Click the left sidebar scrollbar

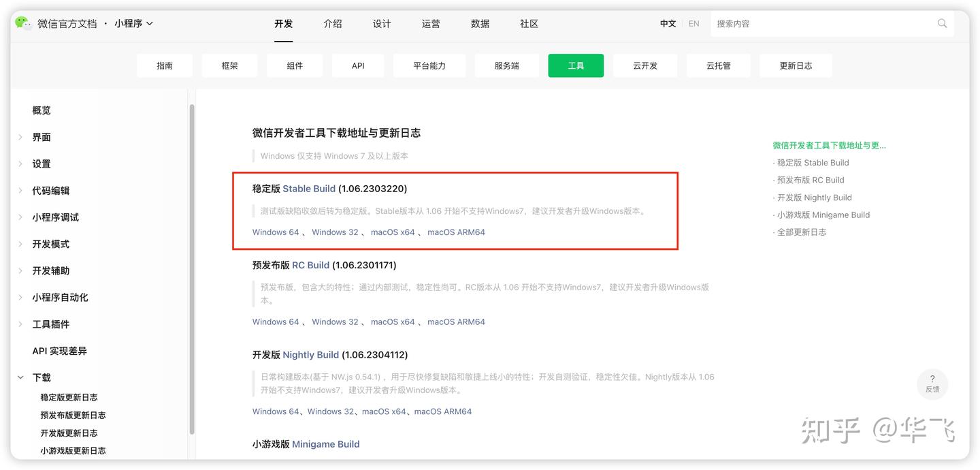point(192,269)
